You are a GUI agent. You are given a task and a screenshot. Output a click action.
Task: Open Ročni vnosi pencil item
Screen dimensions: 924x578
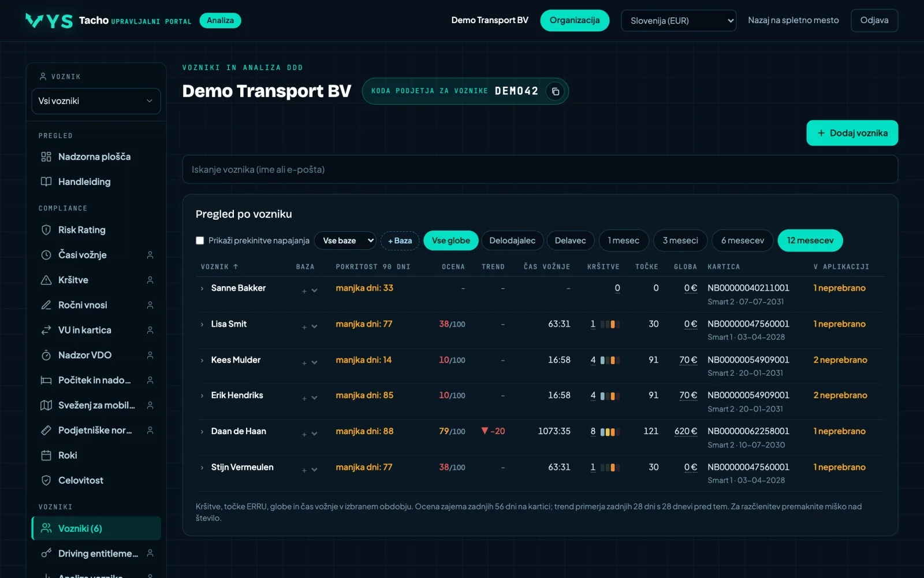(x=96, y=305)
